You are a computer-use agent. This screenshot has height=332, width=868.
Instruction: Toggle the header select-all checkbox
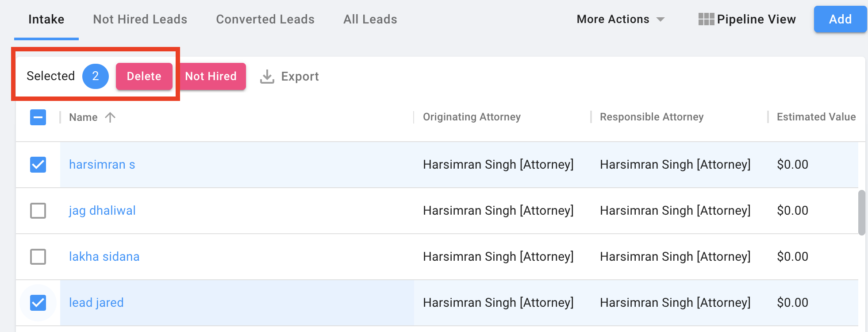coord(38,117)
